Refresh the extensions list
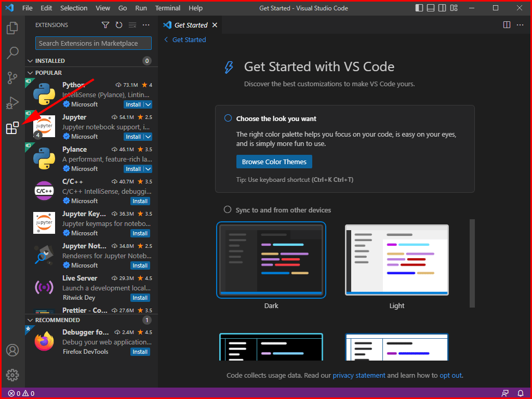The width and height of the screenshot is (532, 399). [119, 25]
